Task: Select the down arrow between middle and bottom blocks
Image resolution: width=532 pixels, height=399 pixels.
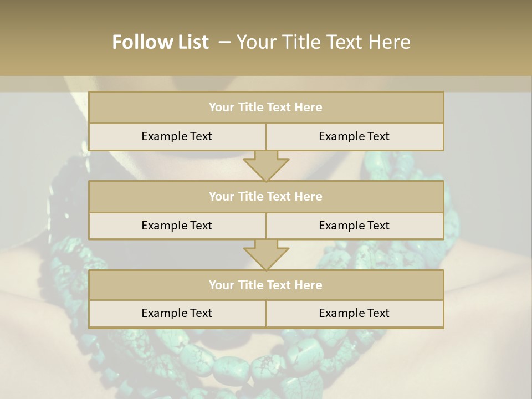Action: (266, 255)
